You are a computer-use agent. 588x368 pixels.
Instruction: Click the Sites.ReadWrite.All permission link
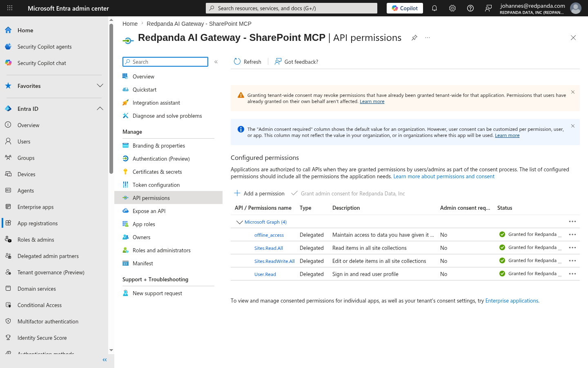274,261
